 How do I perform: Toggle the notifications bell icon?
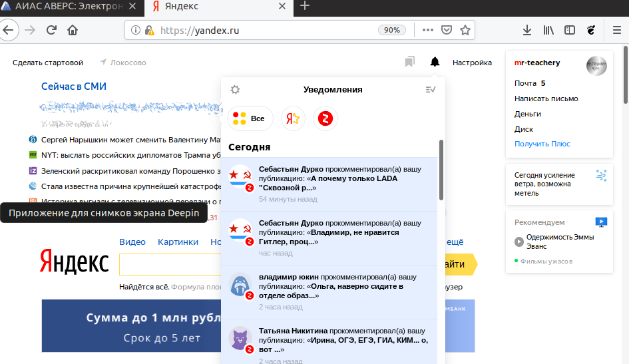click(435, 62)
